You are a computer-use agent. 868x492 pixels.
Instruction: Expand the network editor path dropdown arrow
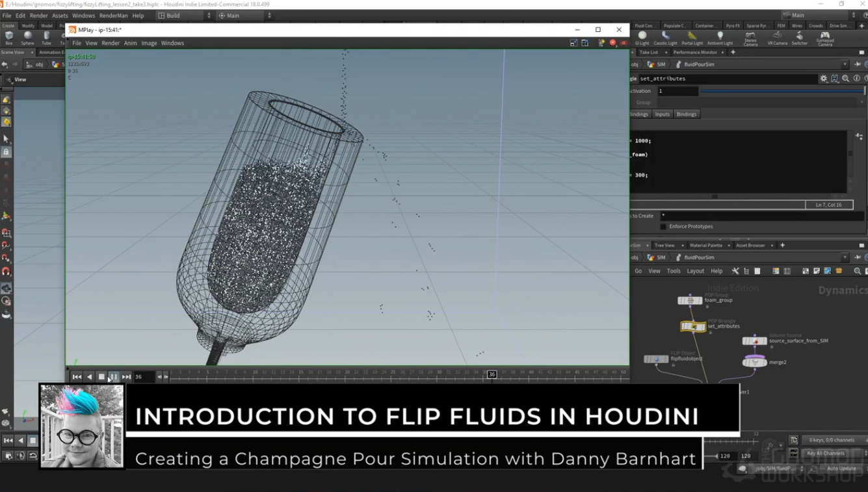tap(845, 257)
